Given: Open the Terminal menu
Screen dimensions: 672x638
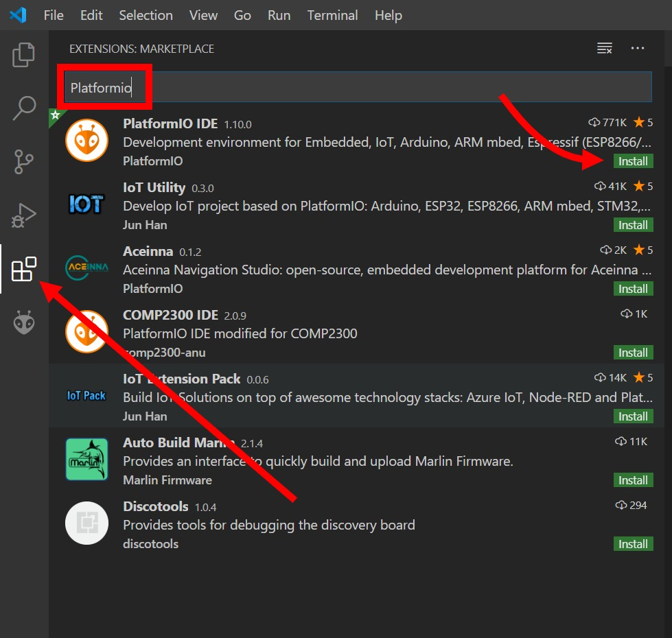Looking at the screenshot, I should tap(332, 15).
